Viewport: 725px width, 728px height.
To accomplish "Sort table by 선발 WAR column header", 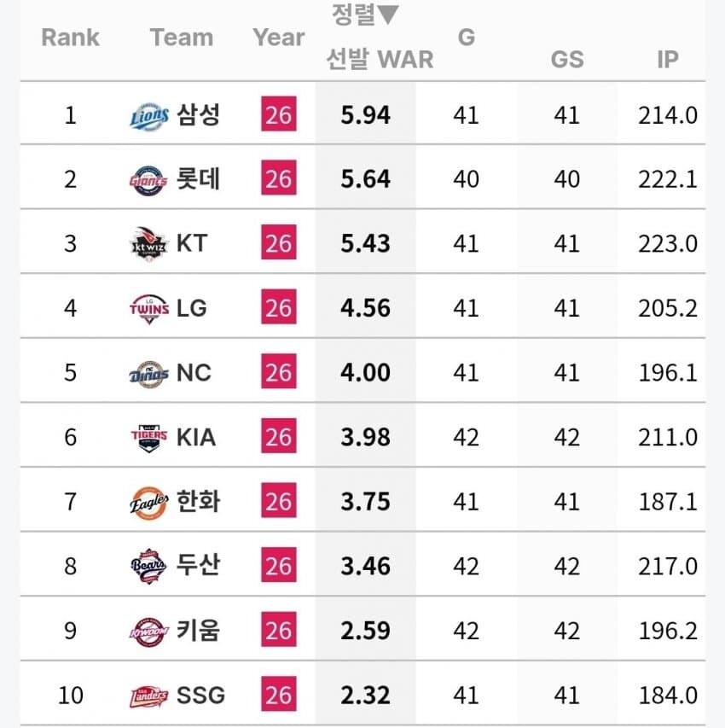I will (x=380, y=60).
